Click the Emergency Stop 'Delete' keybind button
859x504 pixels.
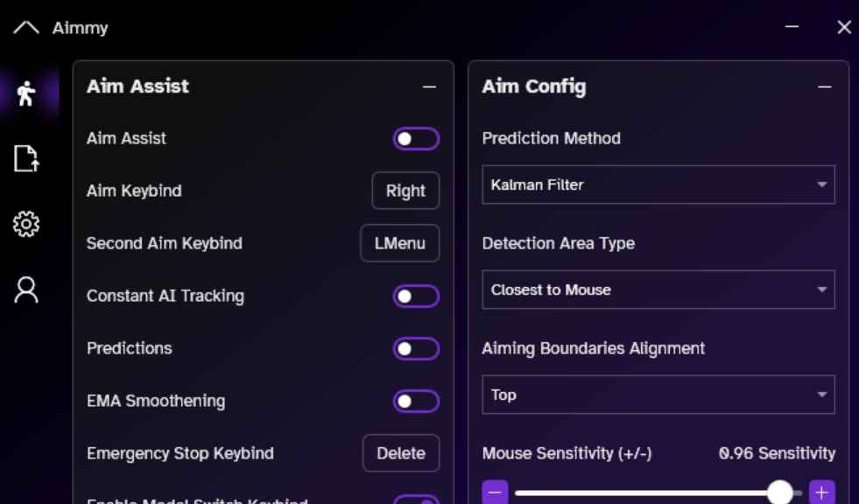[x=400, y=453]
